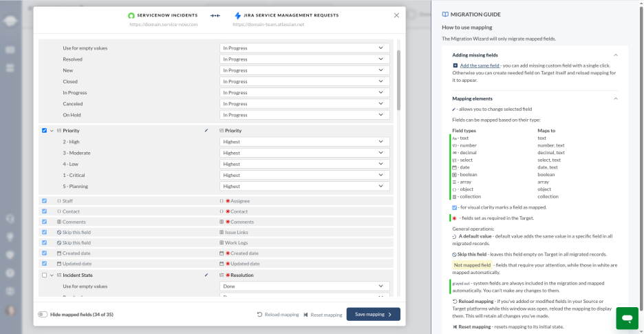Click the user avatar in left sidebar

pyautogui.click(x=10, y=310)
